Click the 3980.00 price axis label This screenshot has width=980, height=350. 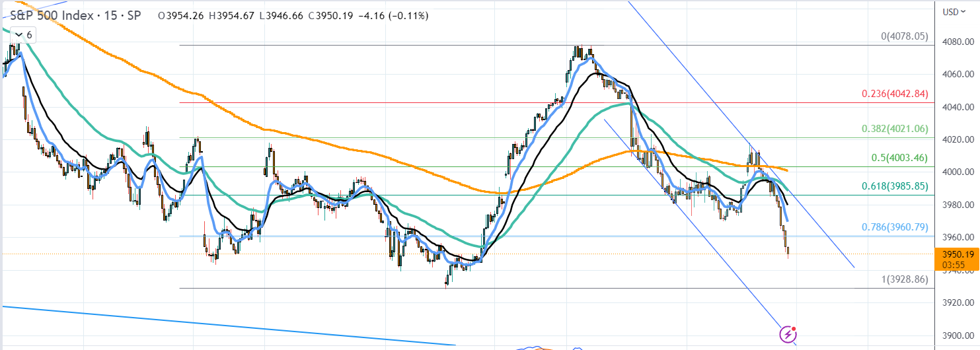959,205
